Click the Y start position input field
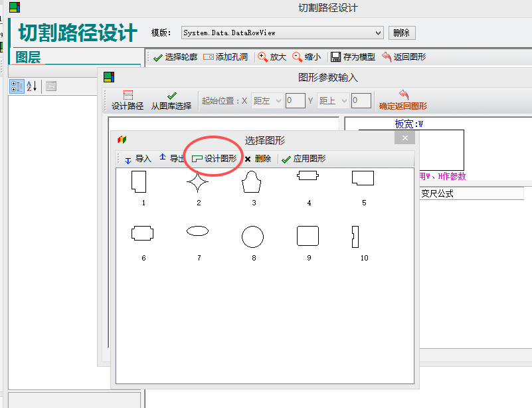The image size is (532, 408). (361, 101)
